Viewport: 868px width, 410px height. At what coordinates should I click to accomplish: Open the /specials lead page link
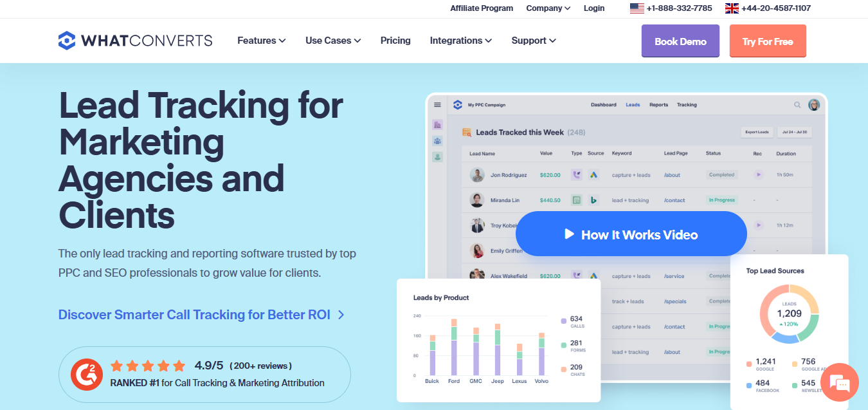click(675, 301)
